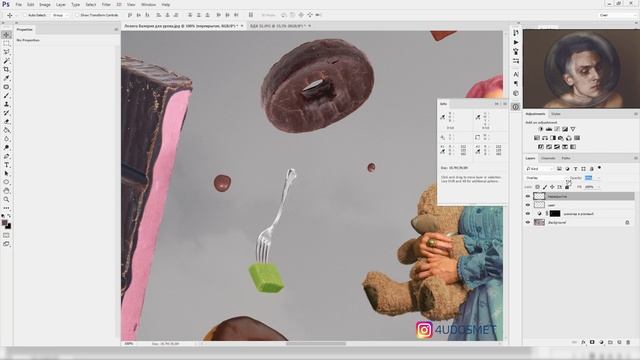Switch to the Channels tab

point(548,158)
